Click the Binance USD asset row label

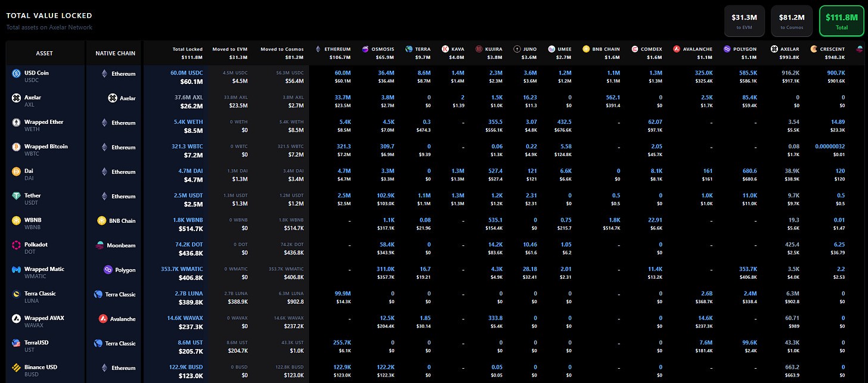(42, 367)
